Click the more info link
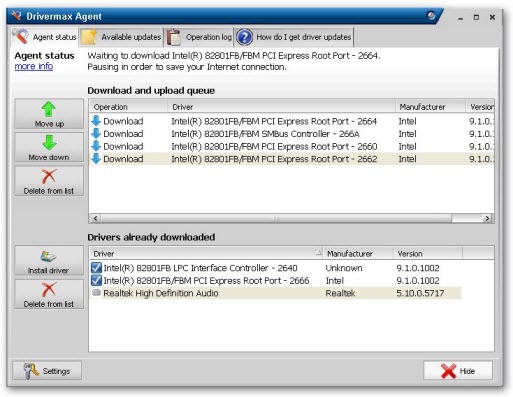The image size is (513, 397). click(x=34, y=66)
